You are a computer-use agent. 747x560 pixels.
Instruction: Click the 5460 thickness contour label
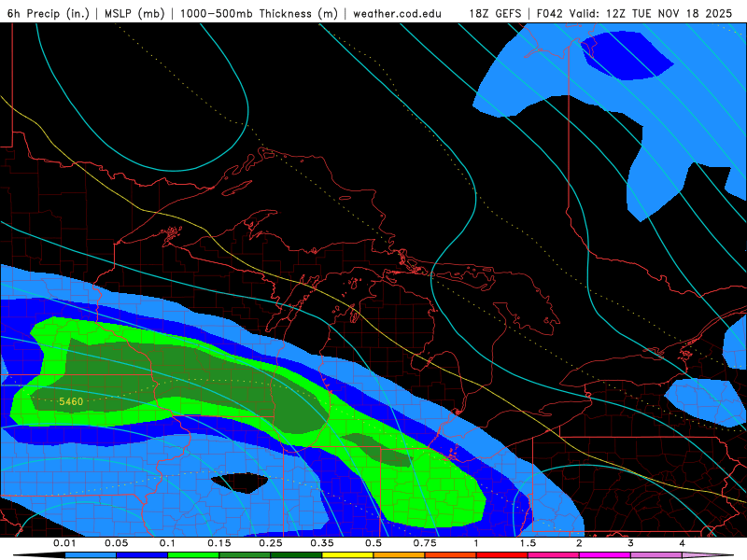(71, 401)
